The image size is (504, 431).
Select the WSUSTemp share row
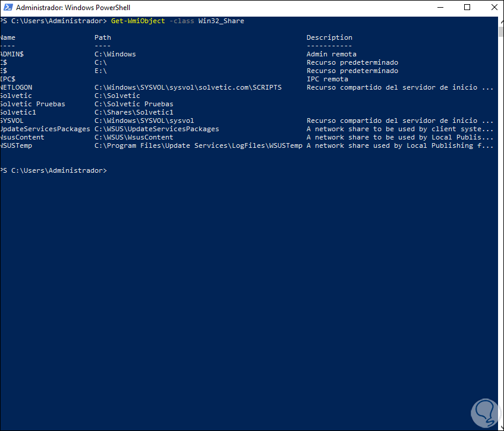click(x=16, y=145)
